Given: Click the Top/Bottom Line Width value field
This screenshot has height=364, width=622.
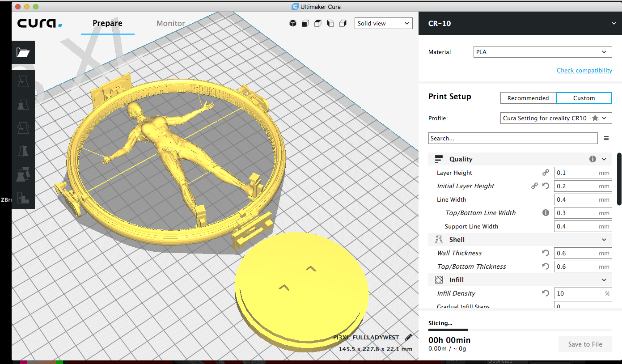Looking at the screenshot, I should (583, 213).
